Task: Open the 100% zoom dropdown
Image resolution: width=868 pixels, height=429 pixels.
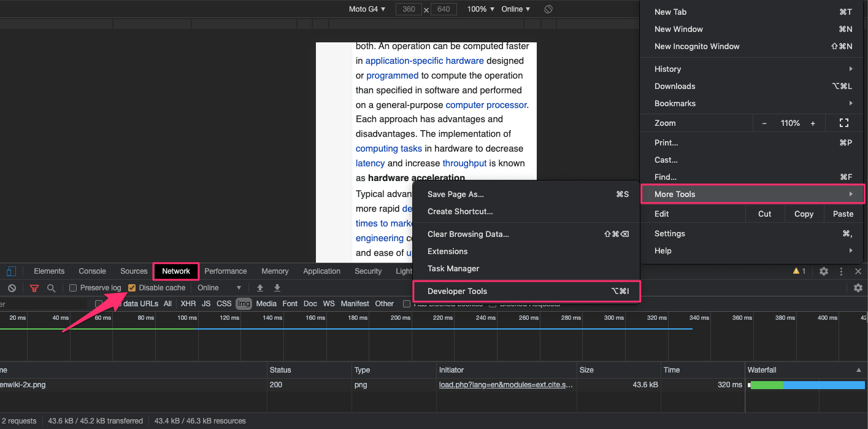Action: (480, 9)
